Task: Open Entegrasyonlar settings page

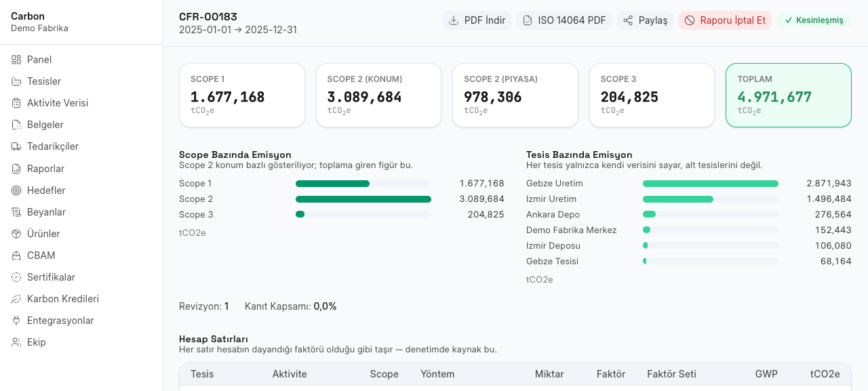Action: pos(81,321)
